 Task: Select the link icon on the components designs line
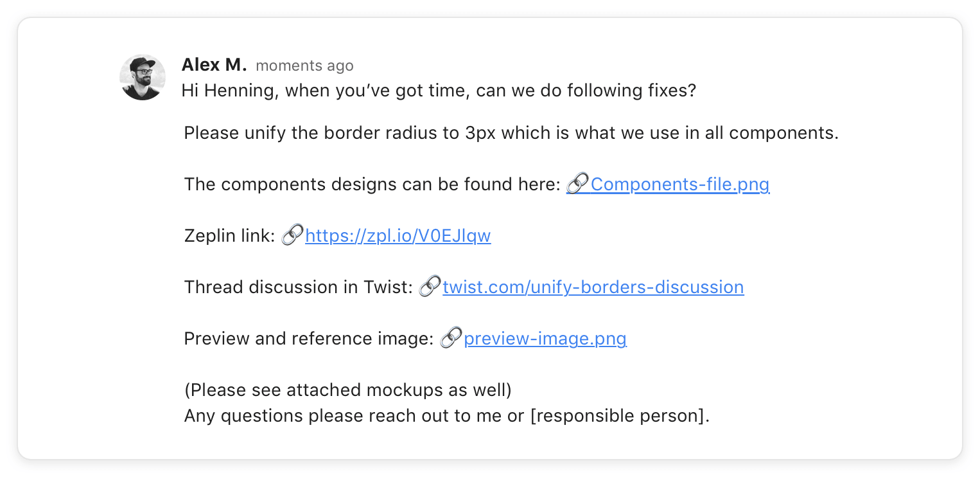tap(577, 184)
